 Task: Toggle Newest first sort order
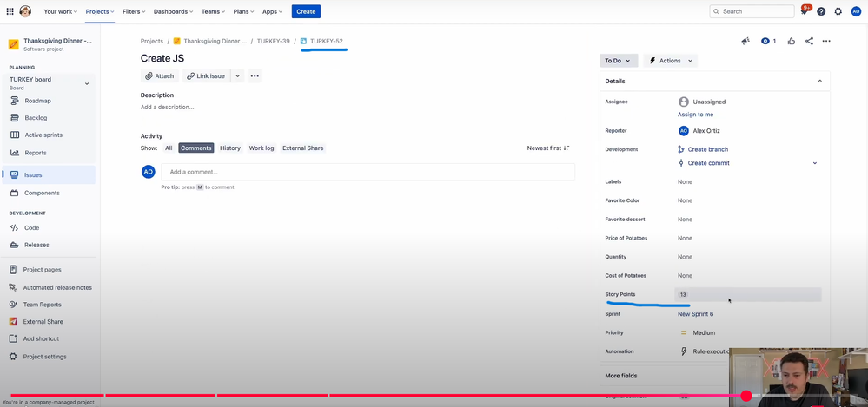(548, 148)
